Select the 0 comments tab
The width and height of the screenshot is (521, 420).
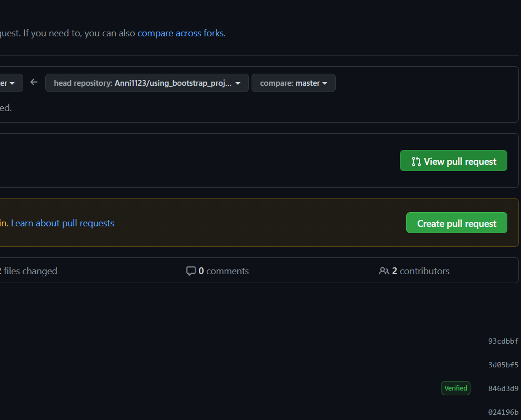click(217, 271)
